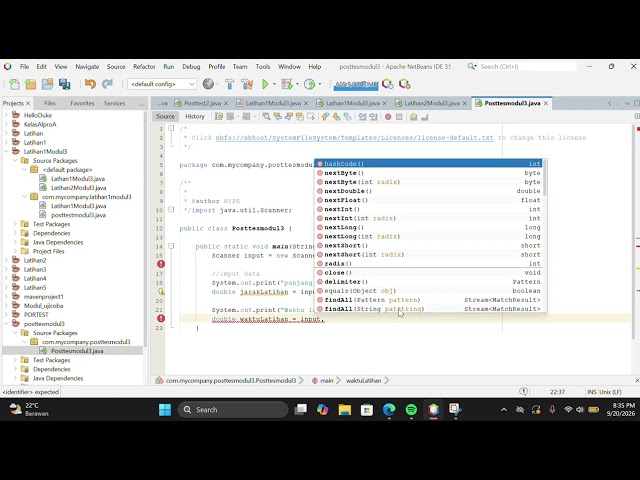Click the taskbar Search box
This screenshot has width=640, height=480.
click(x=233, y=409)
